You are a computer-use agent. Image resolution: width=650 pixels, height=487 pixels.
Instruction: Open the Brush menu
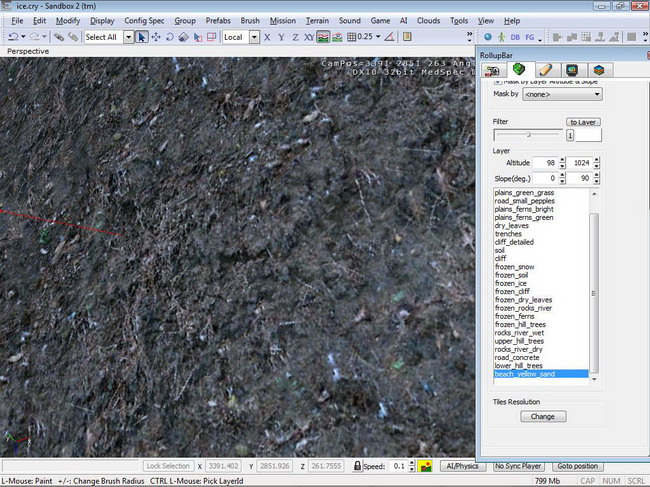[250, 21]
